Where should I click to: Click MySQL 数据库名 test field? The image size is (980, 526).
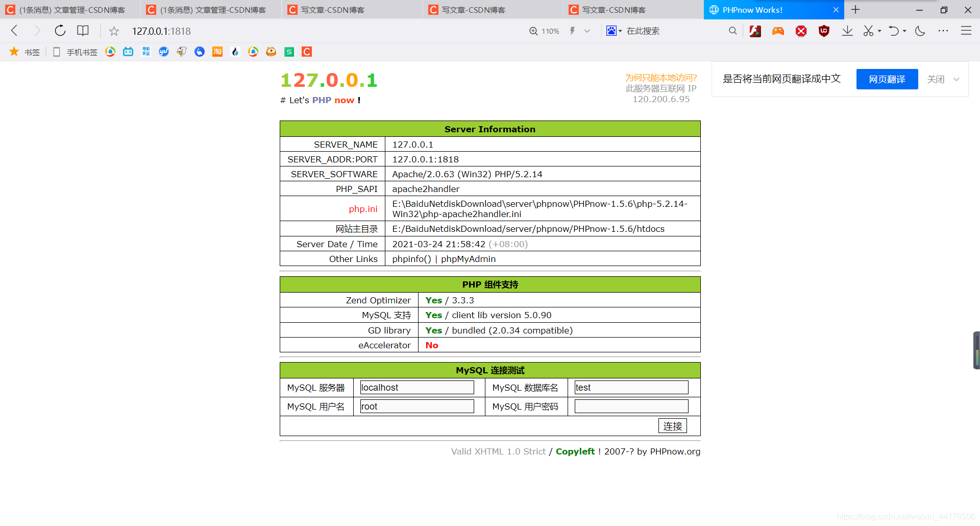(x=631, y=388)
